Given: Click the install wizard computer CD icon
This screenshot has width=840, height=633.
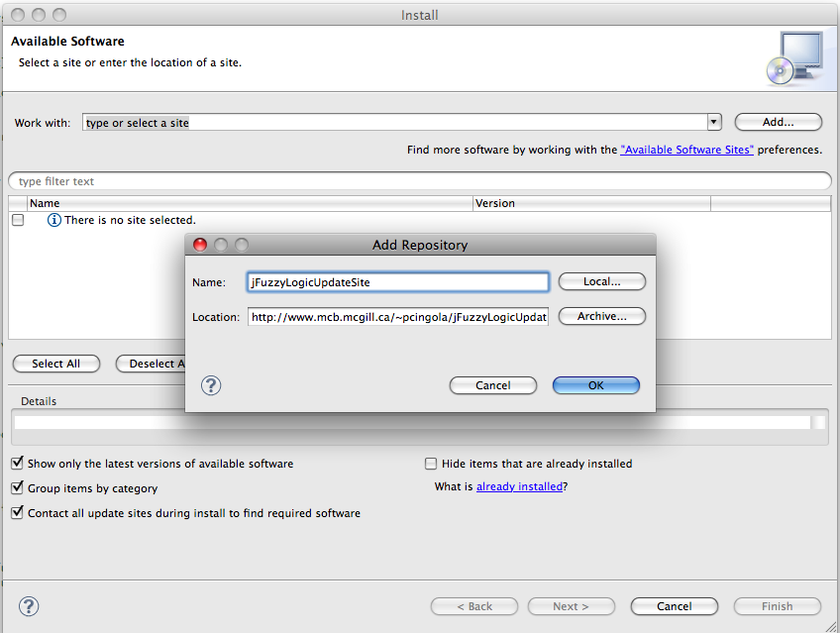Looking at the screenshot, I should tap(793, 58).
